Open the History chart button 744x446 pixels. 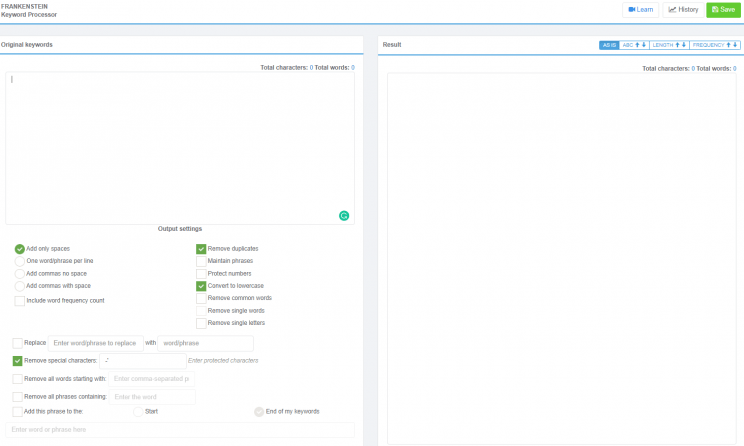click(683, 9)
